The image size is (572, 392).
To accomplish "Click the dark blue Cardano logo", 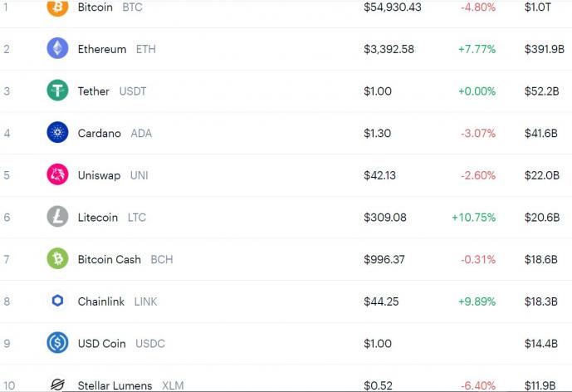I will (57, 132).
